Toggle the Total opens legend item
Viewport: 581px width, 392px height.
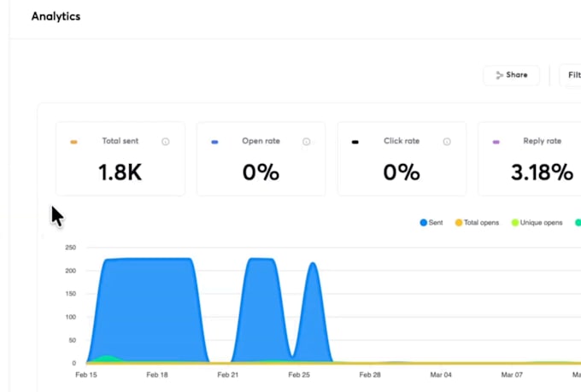pos(477,223)
